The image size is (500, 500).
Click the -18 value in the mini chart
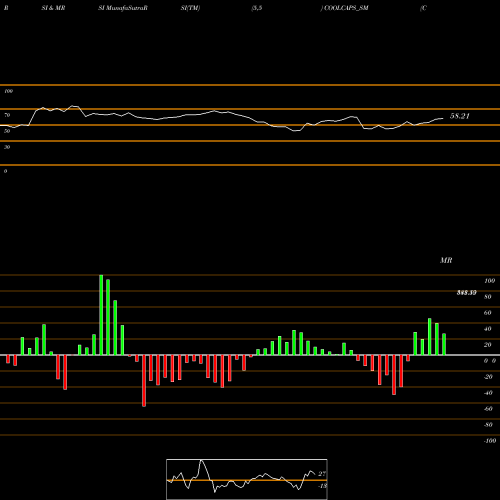[322, 486]
